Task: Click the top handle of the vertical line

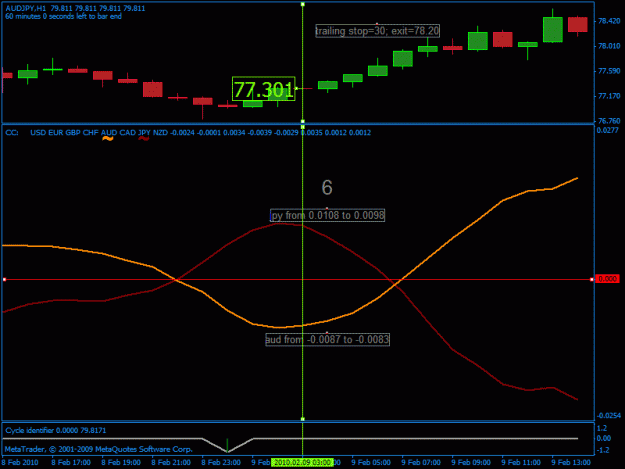Action: coord(303,4)
